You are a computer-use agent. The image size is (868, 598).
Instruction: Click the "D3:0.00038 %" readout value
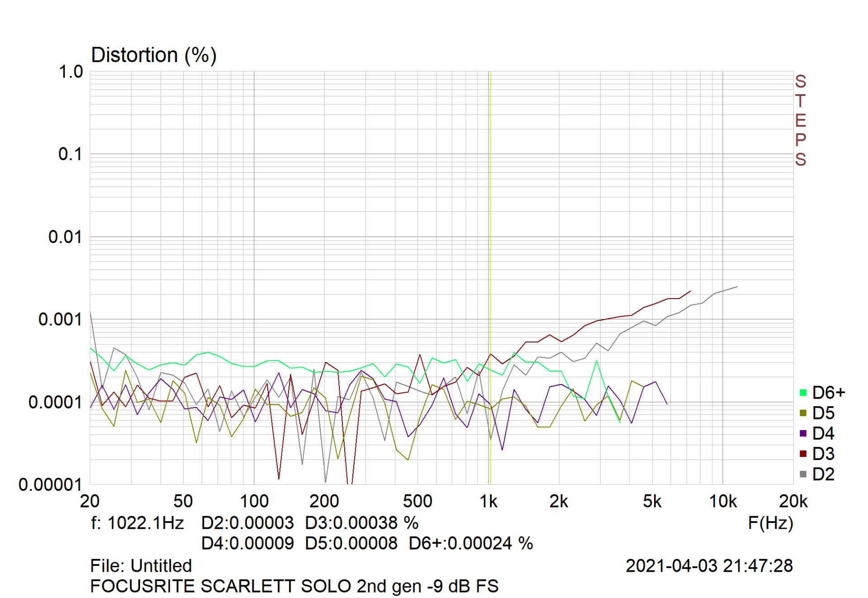(x=362, y=523)
